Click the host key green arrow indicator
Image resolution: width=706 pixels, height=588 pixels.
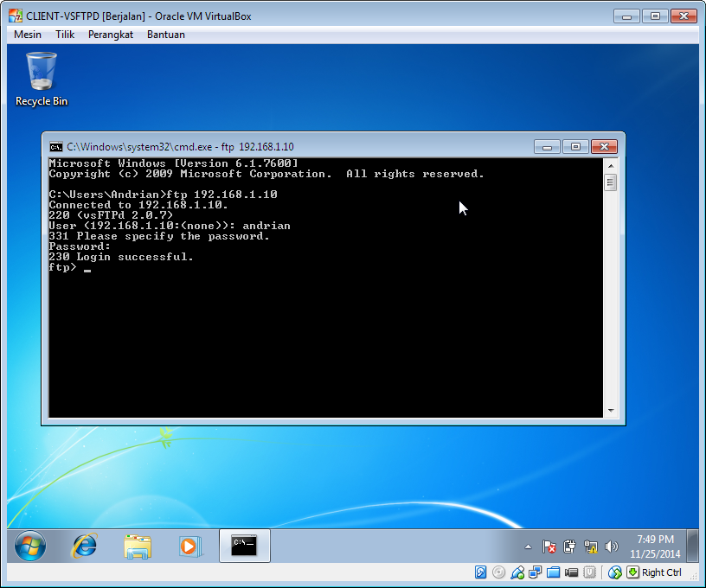(632, 572)
